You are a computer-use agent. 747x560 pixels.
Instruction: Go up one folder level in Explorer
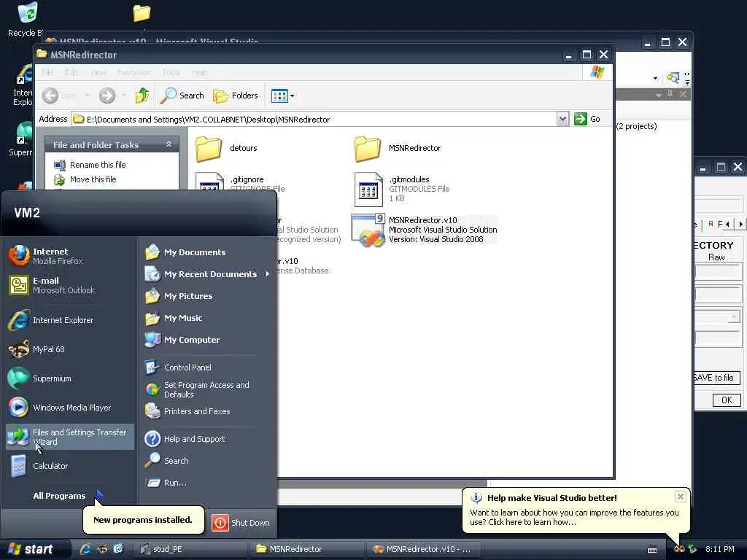coord(142,96)
